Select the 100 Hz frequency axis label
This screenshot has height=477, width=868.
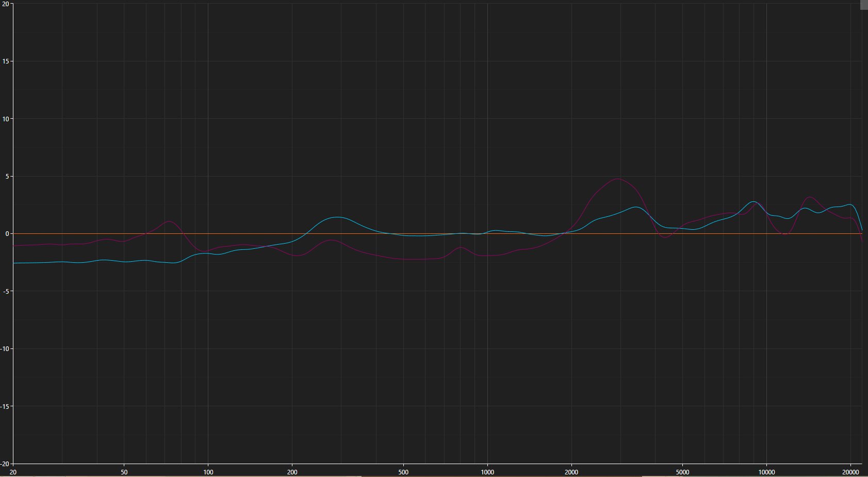click(208, 472)
